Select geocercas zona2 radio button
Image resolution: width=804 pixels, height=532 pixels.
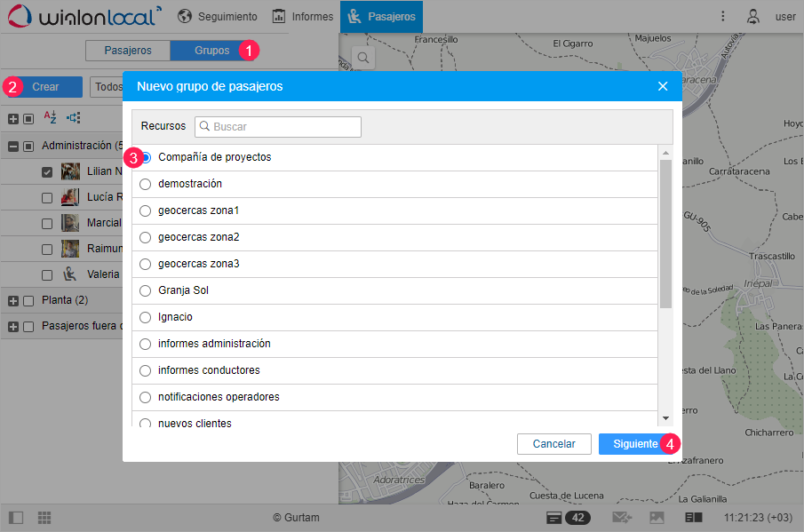146,237
